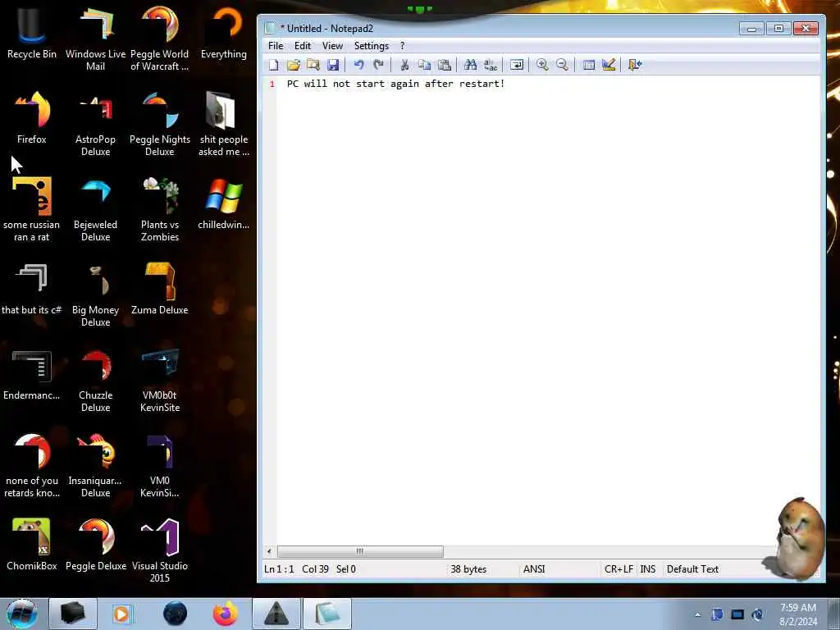Click the Open file folder icon

[x=294, y=66]
